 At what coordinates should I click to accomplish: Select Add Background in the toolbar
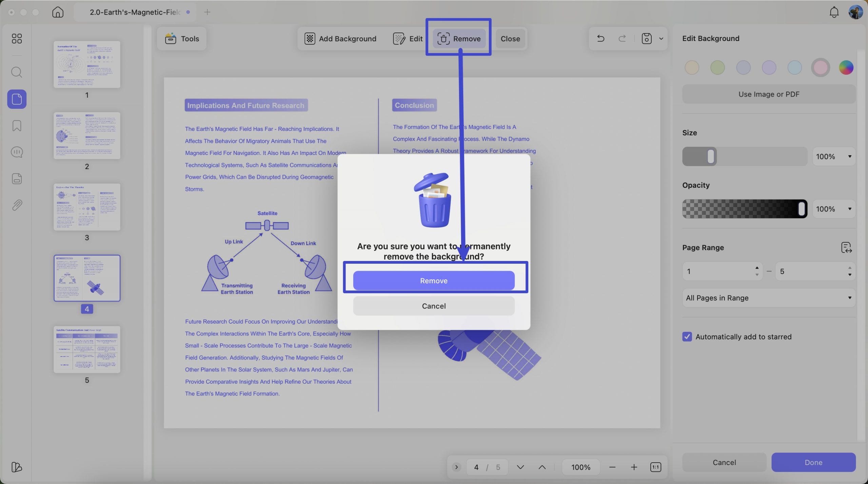340,39
